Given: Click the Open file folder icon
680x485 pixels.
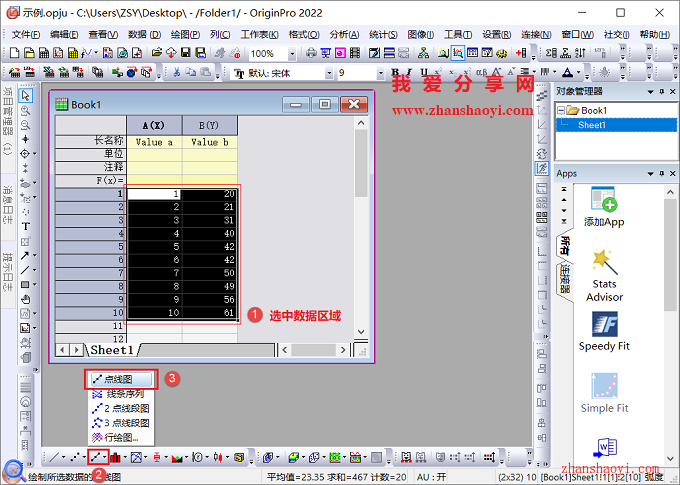Looking at the screenshot, I should point(157,53).
